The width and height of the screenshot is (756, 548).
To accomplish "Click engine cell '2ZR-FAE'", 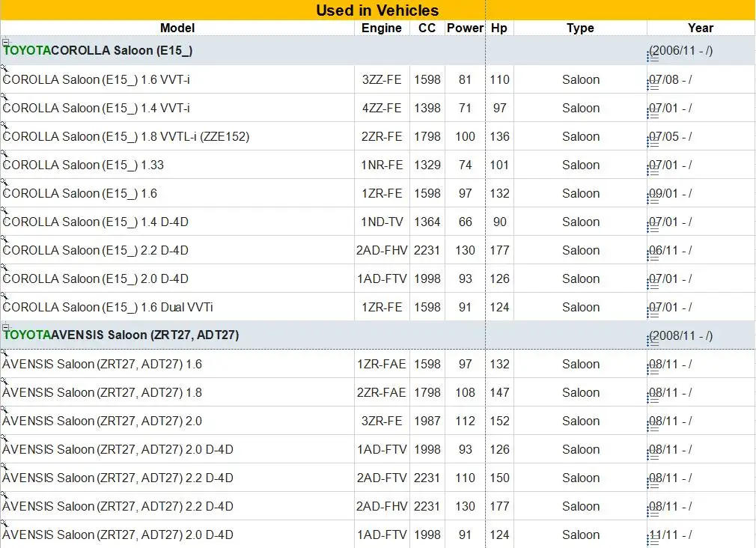I will 382,393.
